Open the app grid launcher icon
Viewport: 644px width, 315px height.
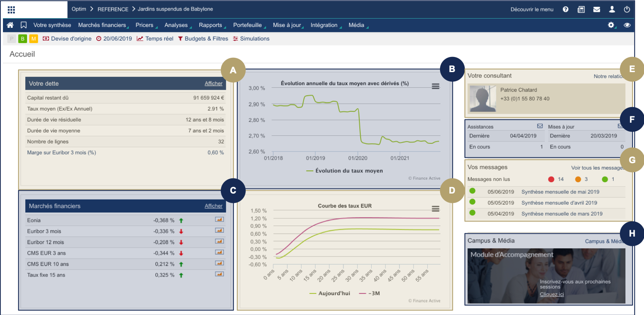[11, 9]
